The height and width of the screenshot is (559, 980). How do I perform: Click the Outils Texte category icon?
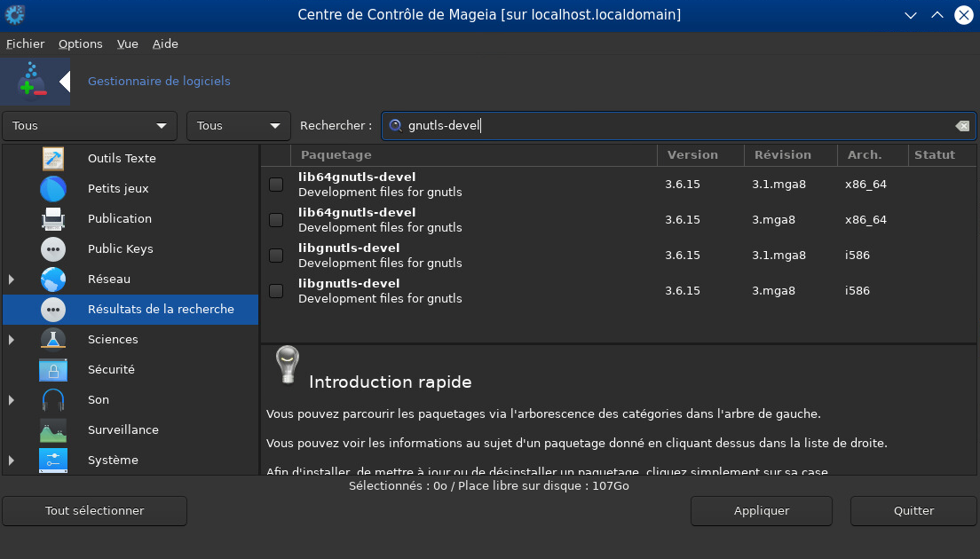[53, 159]
